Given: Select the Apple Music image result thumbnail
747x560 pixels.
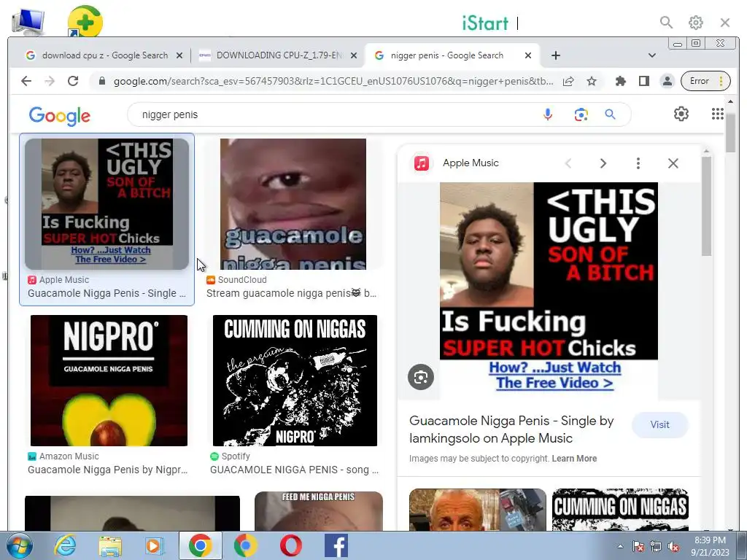Looking at the screenshot, I should tap(107, 204).
